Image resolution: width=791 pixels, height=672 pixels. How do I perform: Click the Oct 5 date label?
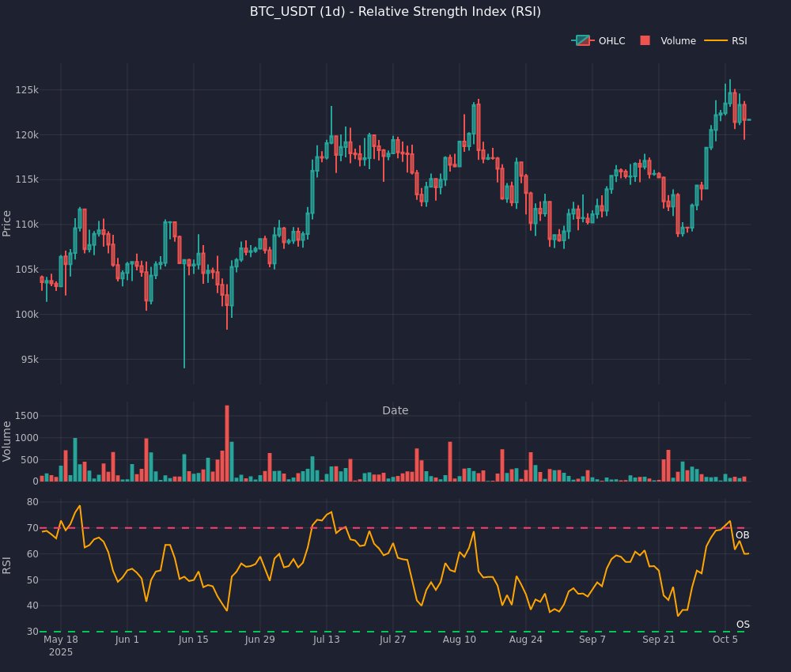[725, 640]
